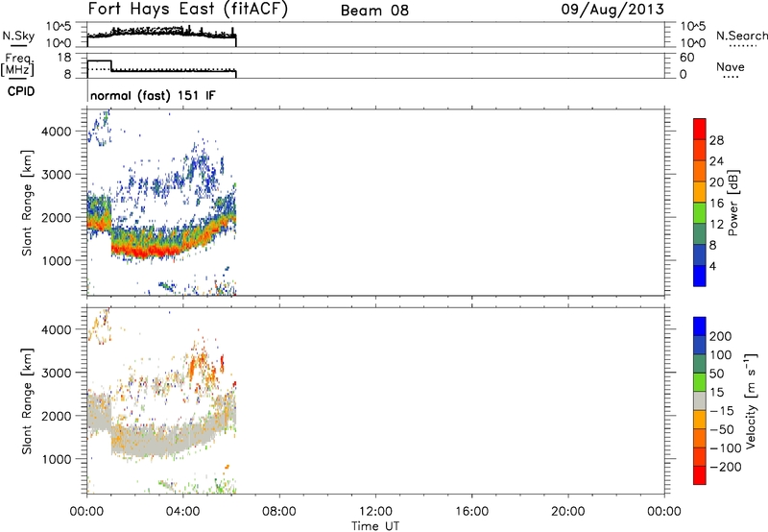Click the "4000" tick on the power panel
Image resolution: width=768 pixels, height=532 pixels.
pyautogui.click(x=57, y=132)
